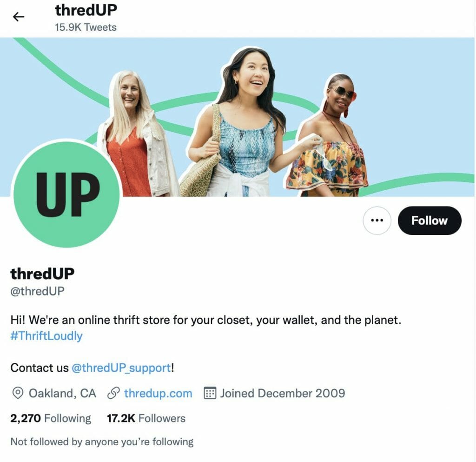Select the thredUP header title

[86, 10]
